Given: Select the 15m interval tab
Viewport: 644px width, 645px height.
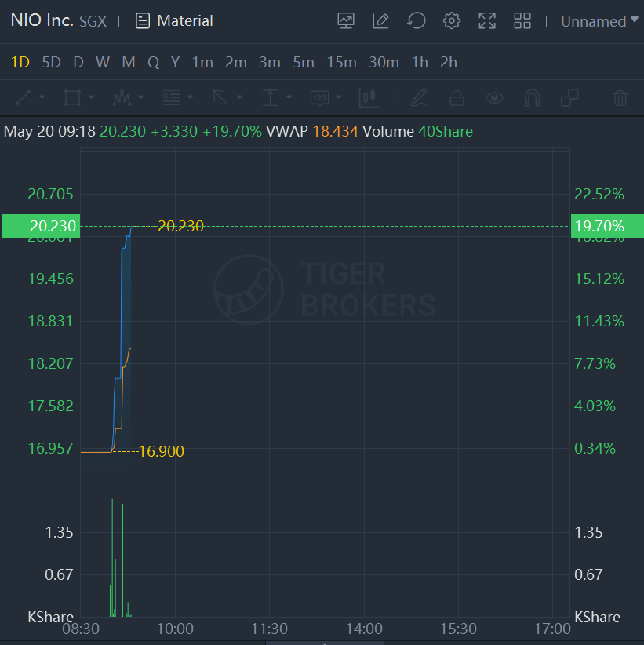Looking at the screenshot, I should (341, 62).
